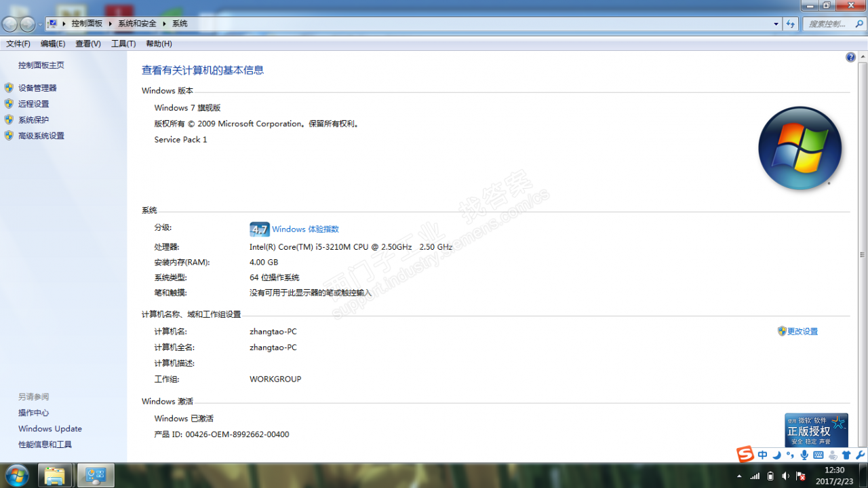The width and height of the screenshot is (868, 488).
Task: Open the soft keyboard icon in IME bar
Action: point(818,455)
